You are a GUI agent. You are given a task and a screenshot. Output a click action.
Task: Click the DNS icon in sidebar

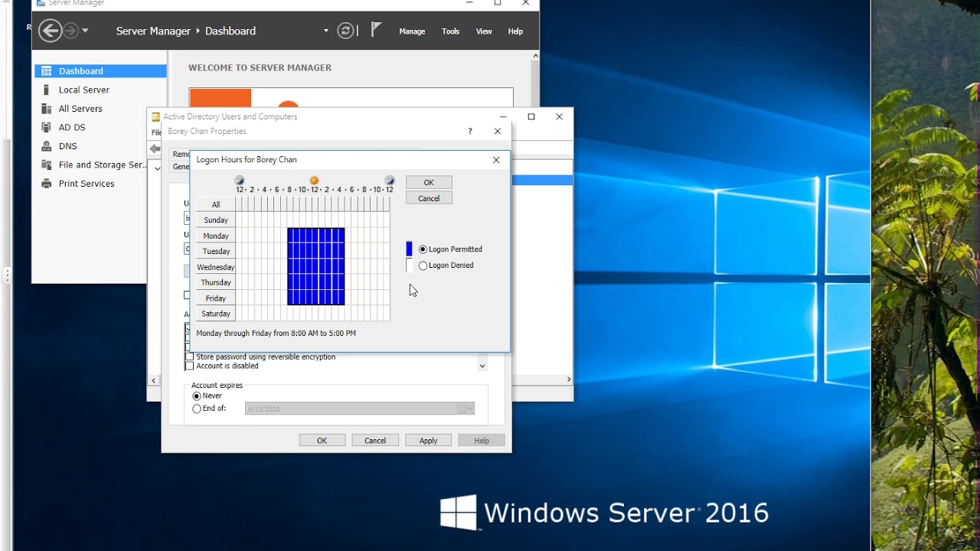(x=46, y=146)
